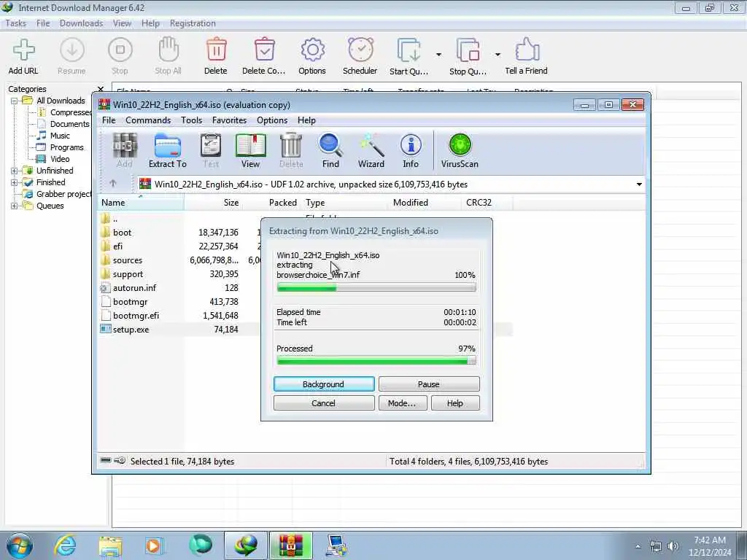Pause the extraction process

429,384
